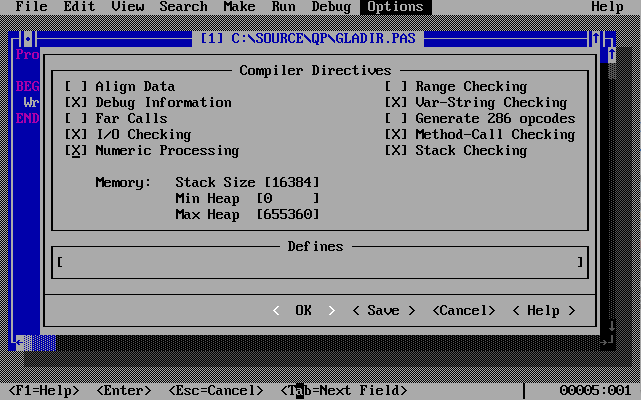The width and height of the screenshot is (641, 400).
Task: Click the editor window maximize arrow icon
Action: (596, 39)
